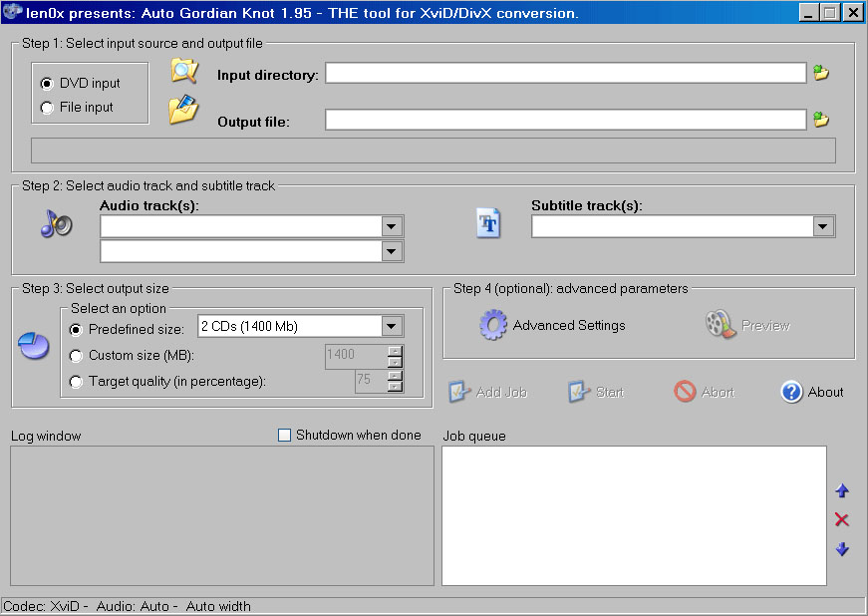Click the Add Job checklist icon

(x=459, y=392)
